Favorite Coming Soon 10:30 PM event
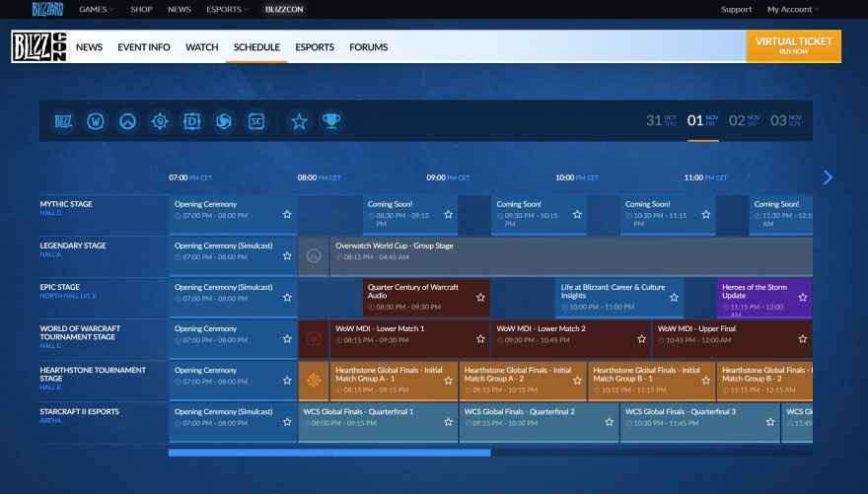Image resolution: width=868 pixels, height=494 pixels. point(706,214)
